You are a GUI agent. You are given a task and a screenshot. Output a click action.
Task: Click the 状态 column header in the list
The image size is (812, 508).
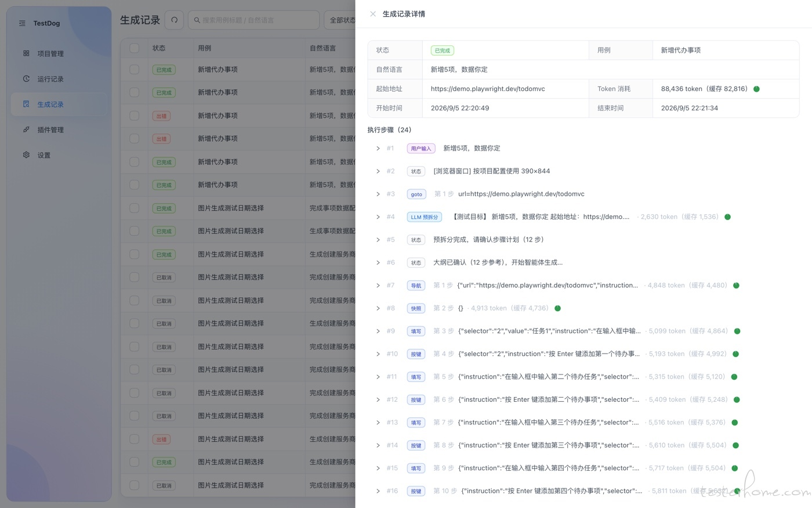(x=159, y=48)
